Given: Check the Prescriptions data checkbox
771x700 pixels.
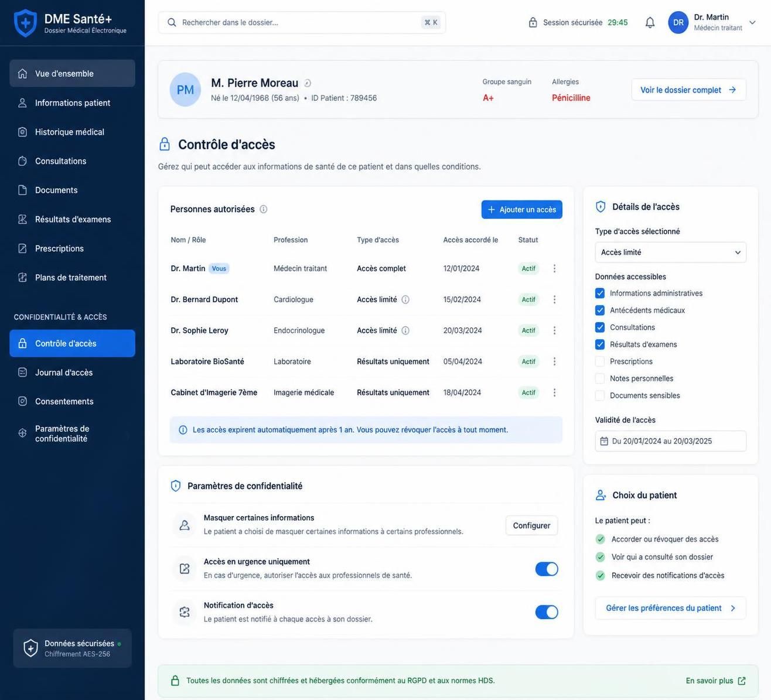Looking at the screenshot, I should click(600, 361).
